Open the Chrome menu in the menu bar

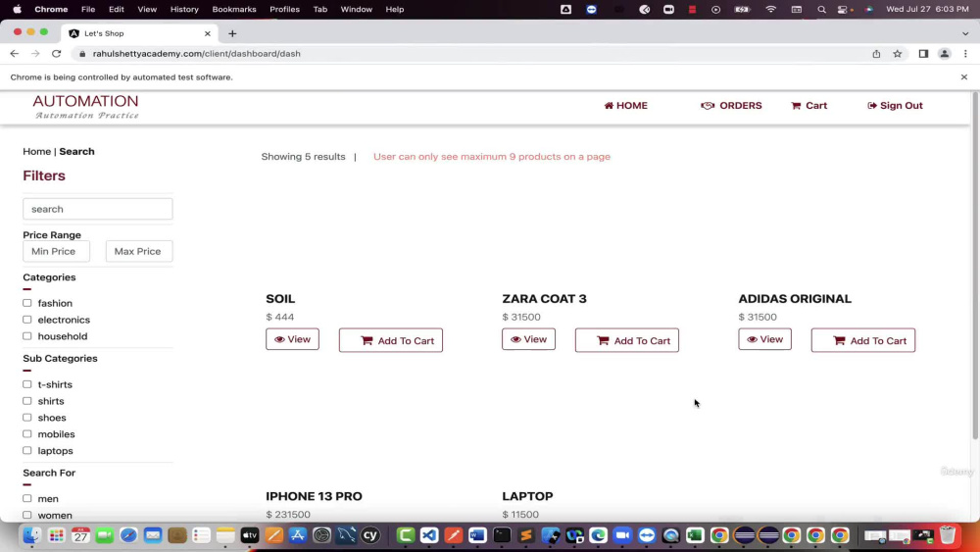(x=51, y=10)
